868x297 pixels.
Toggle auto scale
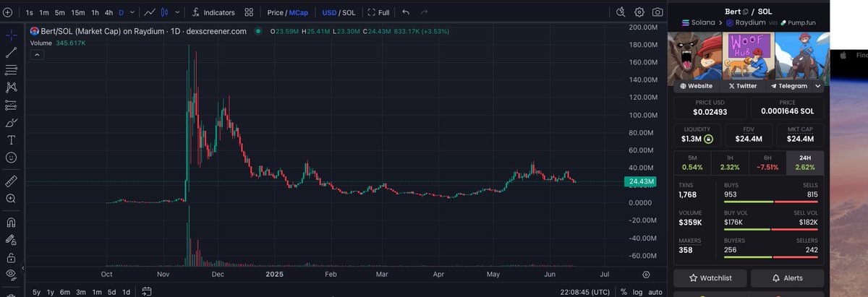(x=655, y=292)
